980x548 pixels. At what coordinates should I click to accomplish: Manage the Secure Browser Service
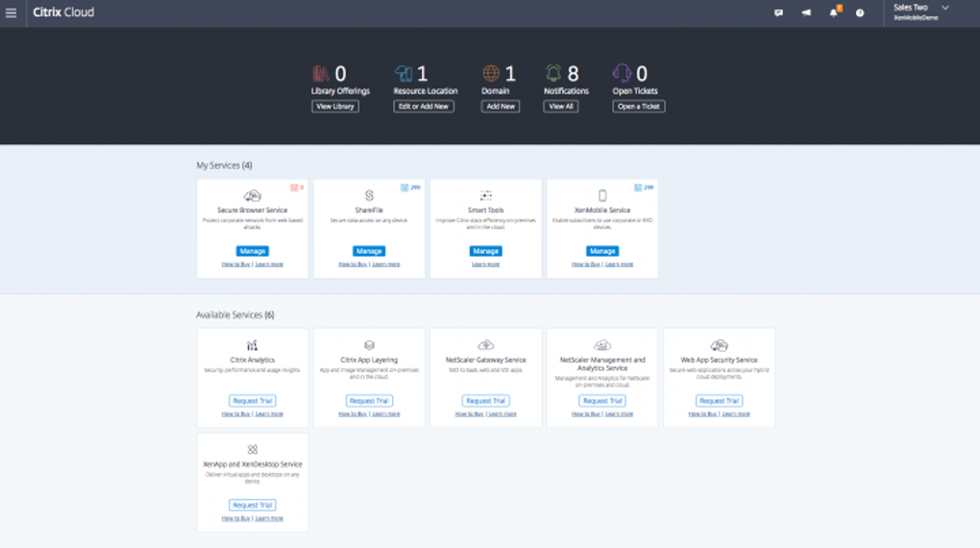253,251
